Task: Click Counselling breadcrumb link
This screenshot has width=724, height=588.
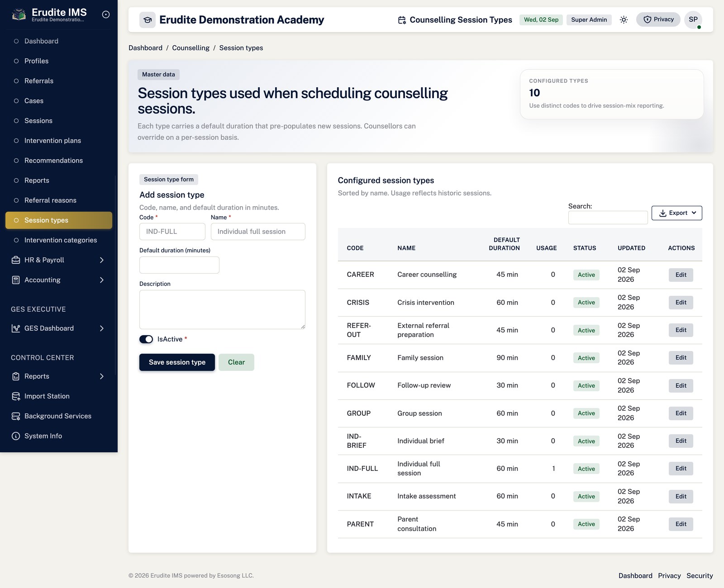Action: coord(191,48)
